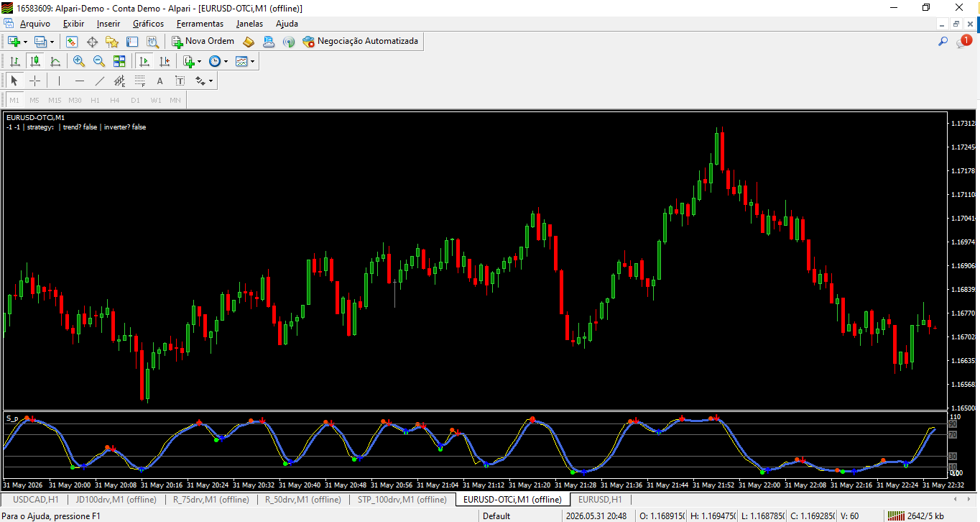The height and width of the screenshot is (522, 980).
Task: Toggle Negociação Automatizada
Action: (360, 42)
